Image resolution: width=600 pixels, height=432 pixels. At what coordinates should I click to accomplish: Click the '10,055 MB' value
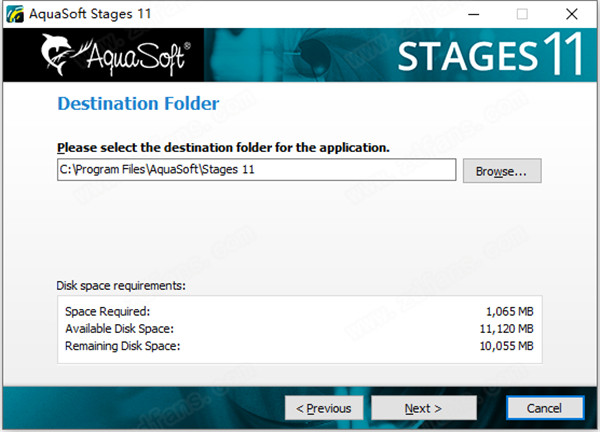tap(506, 346)
